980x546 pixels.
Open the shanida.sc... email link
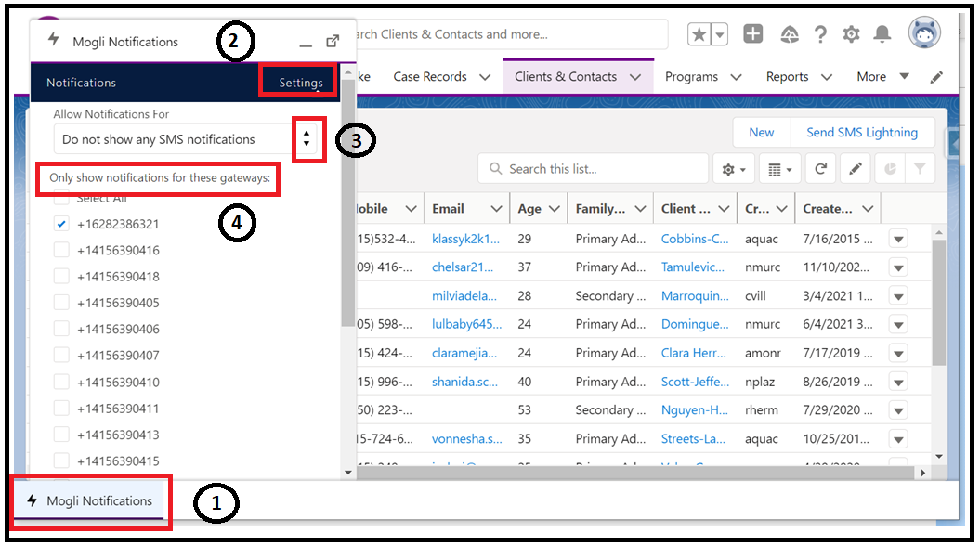tap(464, 382)
